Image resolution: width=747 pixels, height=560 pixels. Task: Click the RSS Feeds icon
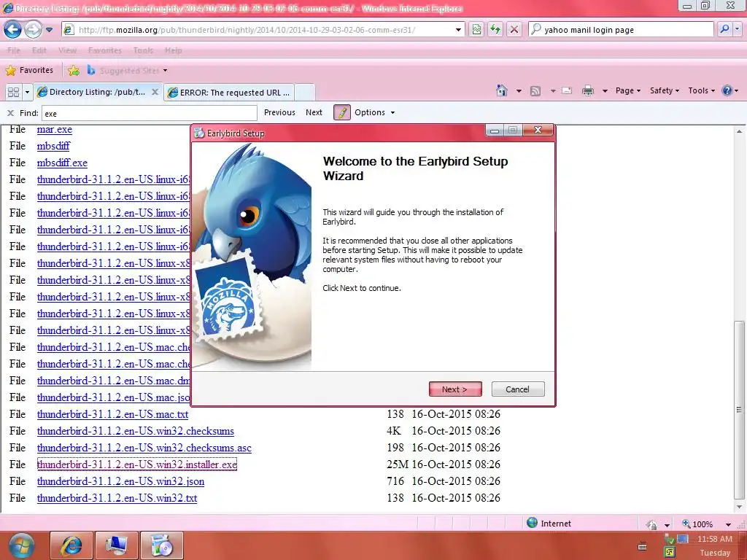tap(535, 91)
